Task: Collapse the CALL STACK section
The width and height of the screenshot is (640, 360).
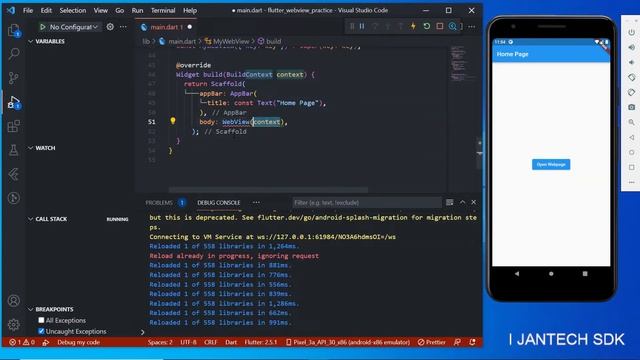Action: pyautogui.click(x=30, y=219)
